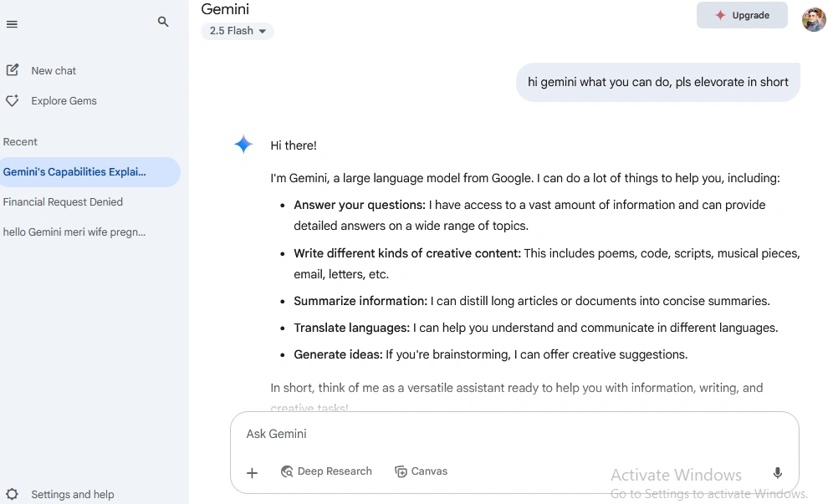Click the Explore Gems heart icon
This screenshot has height=504, width=833.
pos(13,100)
